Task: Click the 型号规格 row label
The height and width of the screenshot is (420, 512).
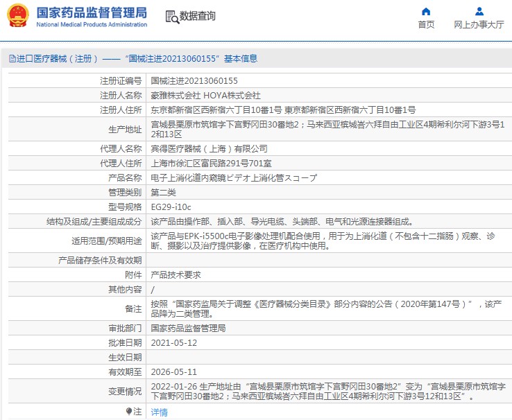Action: 125,207
